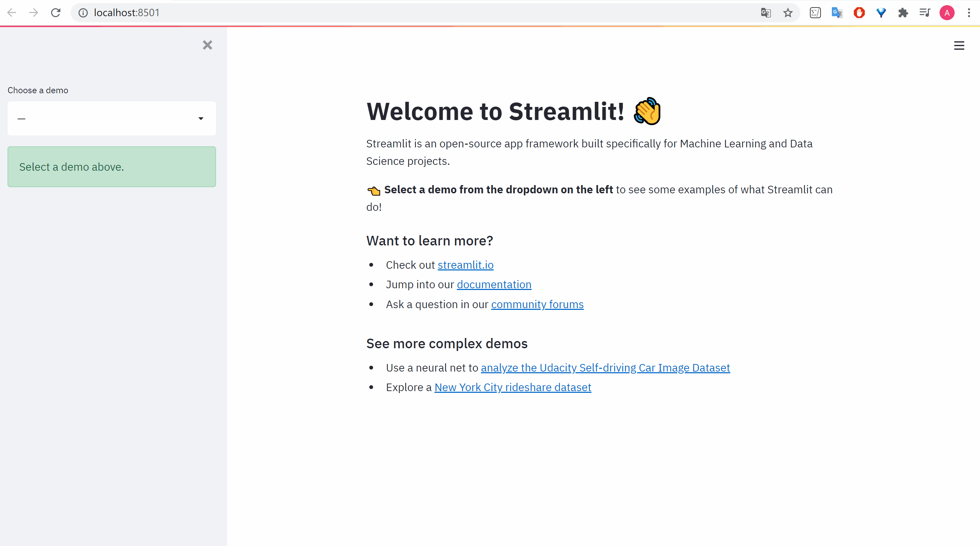Open the blue diamond extension icon
The width and height of the screenshot is (980, 546).
881,13
